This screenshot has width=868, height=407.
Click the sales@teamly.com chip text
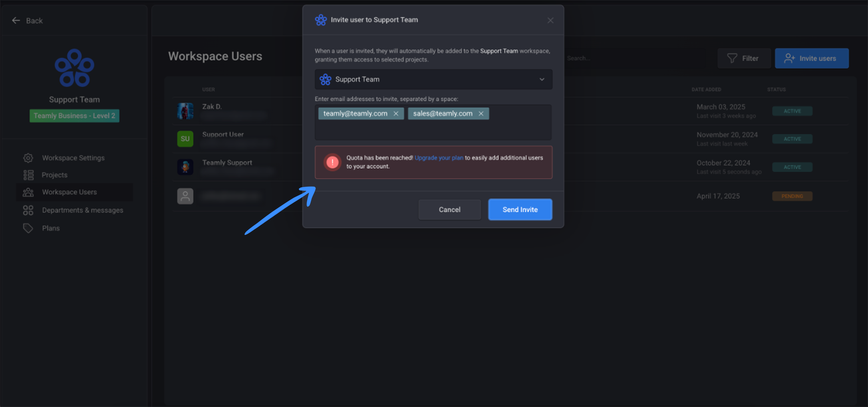pos(443,114)
